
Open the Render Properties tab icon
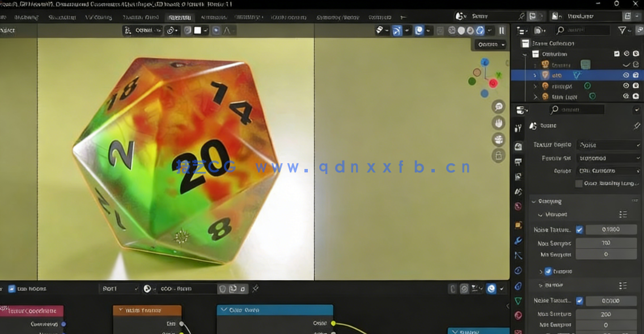tap(518, 146)
